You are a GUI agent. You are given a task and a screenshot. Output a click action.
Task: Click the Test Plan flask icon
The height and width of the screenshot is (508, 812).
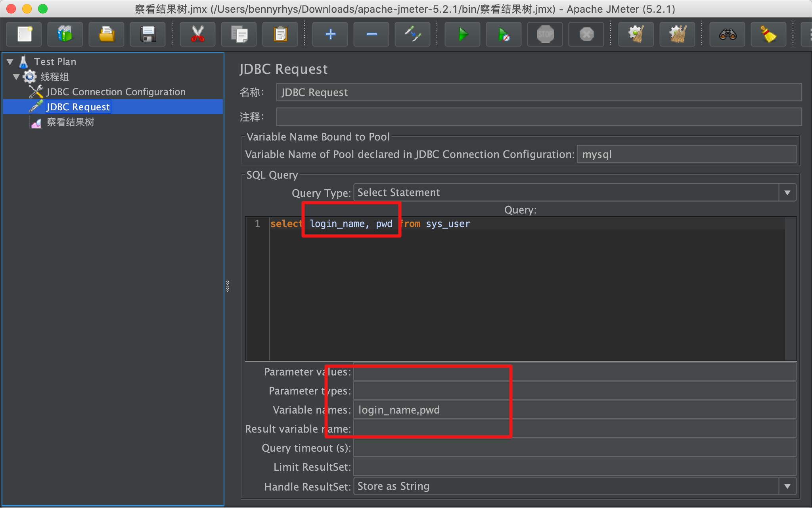click(24, 62)
